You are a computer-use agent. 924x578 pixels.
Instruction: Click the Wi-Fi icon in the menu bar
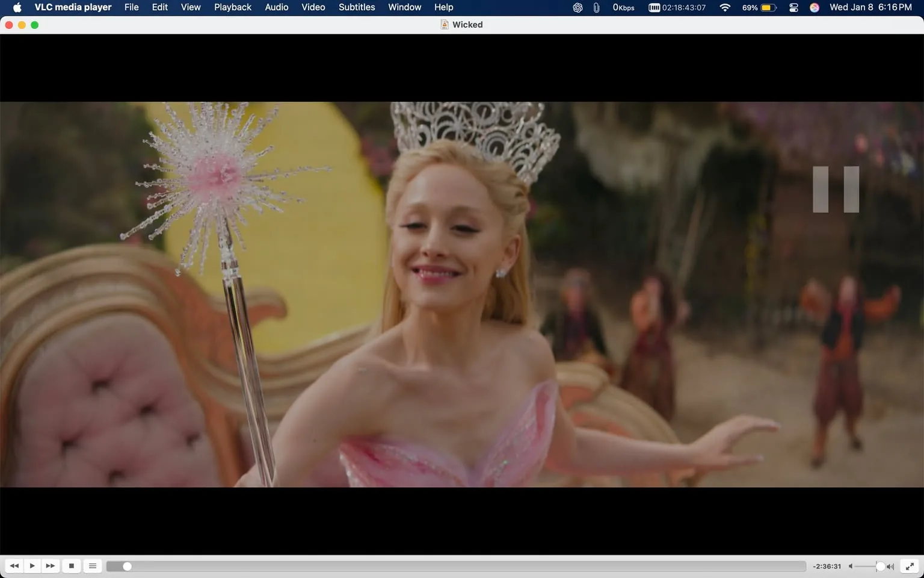pyautogui.click(x=724, y=7)
